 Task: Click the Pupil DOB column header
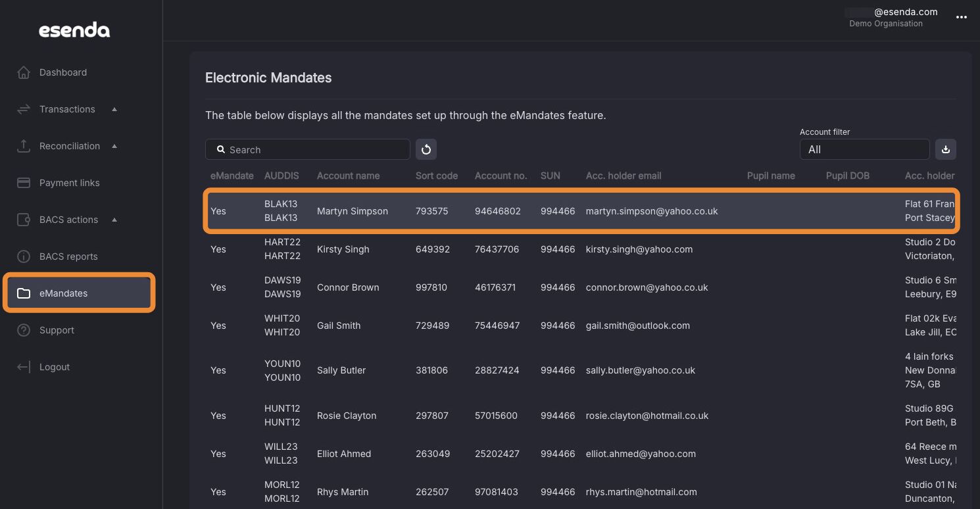click(848, 176)
